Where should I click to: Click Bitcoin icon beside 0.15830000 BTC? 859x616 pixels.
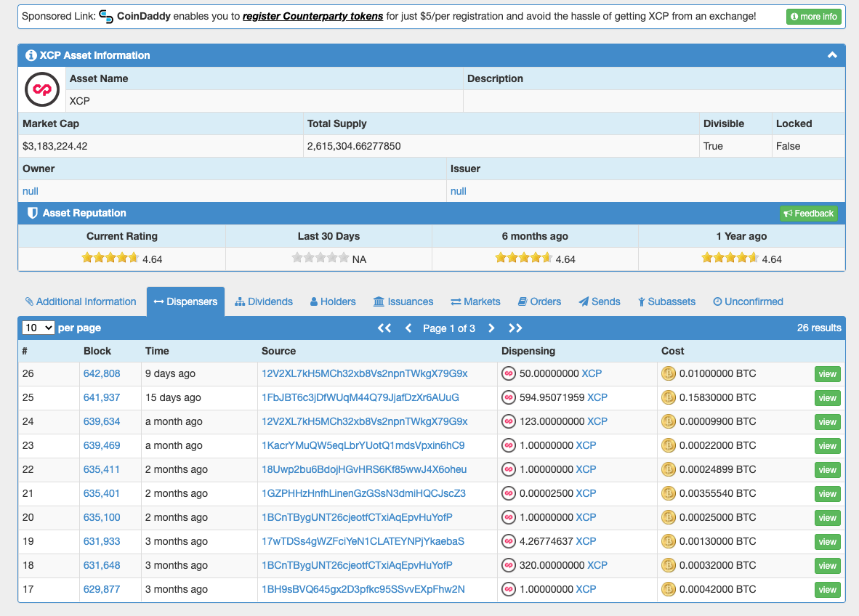669,397
